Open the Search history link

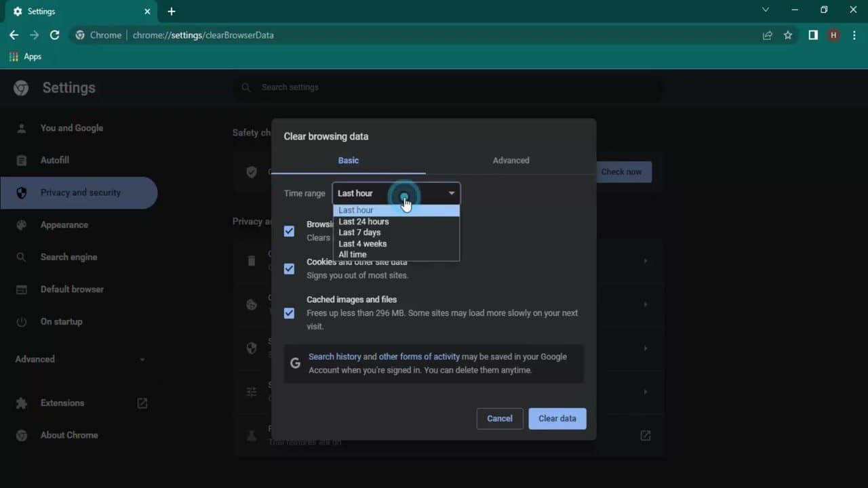(334, 357)
